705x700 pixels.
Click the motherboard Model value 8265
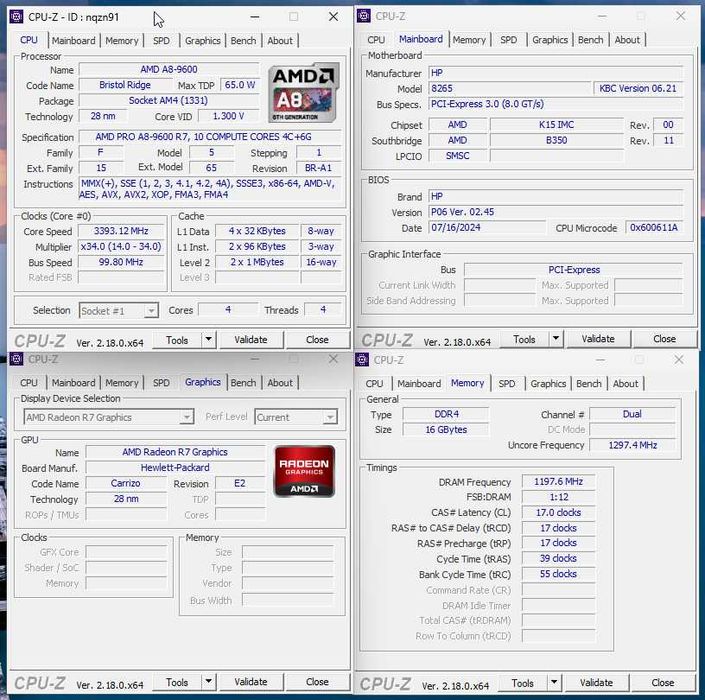(510, 88)
